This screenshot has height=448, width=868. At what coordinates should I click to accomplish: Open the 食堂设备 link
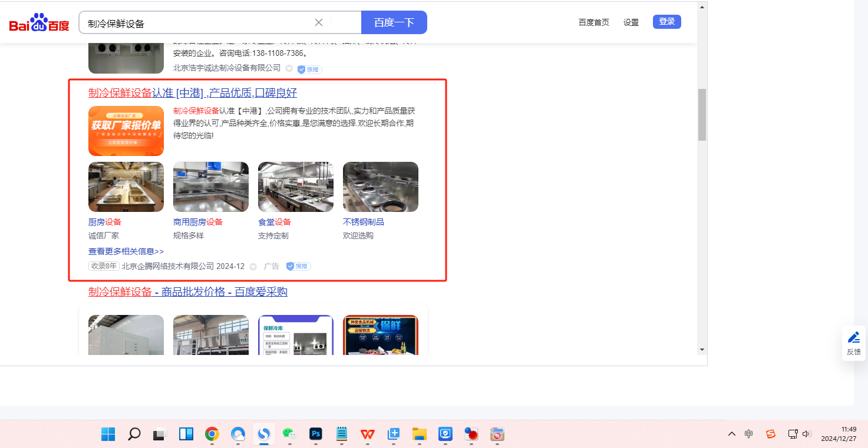[x=275, y=222]
